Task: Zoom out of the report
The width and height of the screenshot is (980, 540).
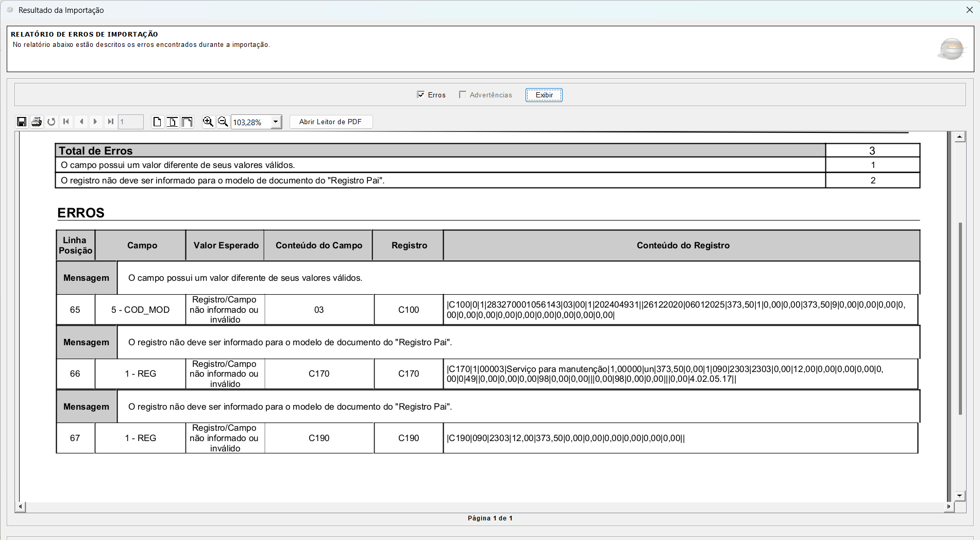Action: pos(223,122)
